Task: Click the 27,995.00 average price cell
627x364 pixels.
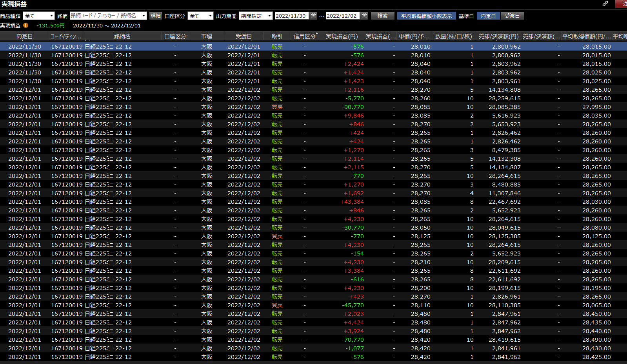Action: 596,107
